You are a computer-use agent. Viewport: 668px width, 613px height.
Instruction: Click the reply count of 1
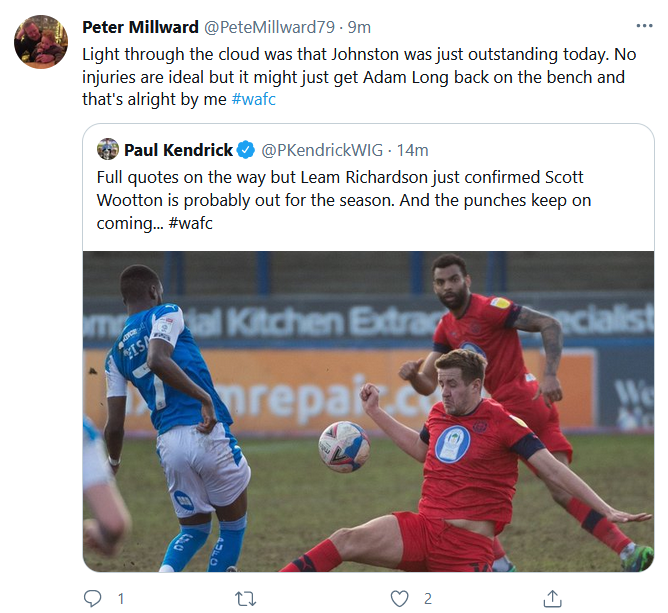coord(121,598)
